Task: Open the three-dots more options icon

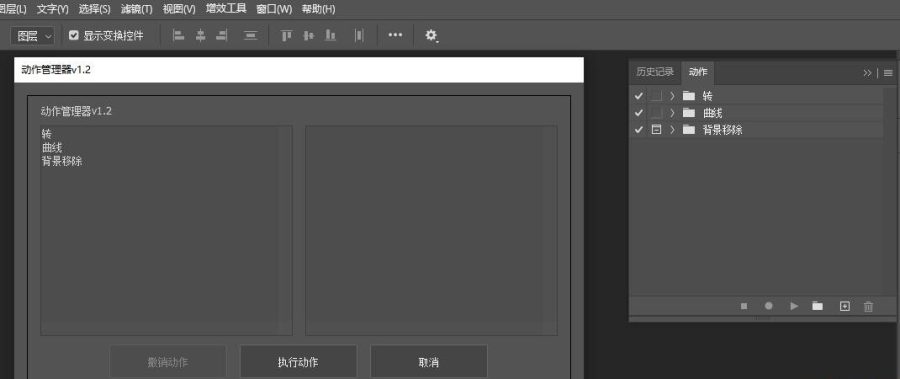Action: [395, 35]
